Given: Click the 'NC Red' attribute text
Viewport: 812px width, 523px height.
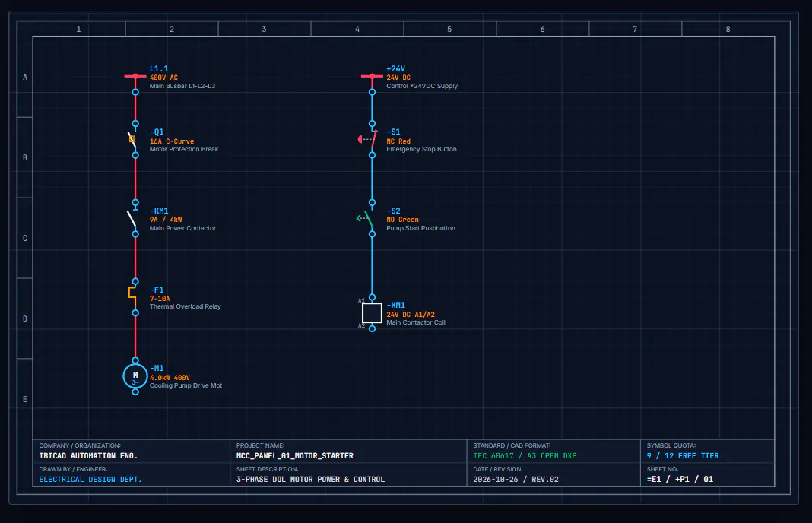Looking at the screenshot, I should 398,141.
